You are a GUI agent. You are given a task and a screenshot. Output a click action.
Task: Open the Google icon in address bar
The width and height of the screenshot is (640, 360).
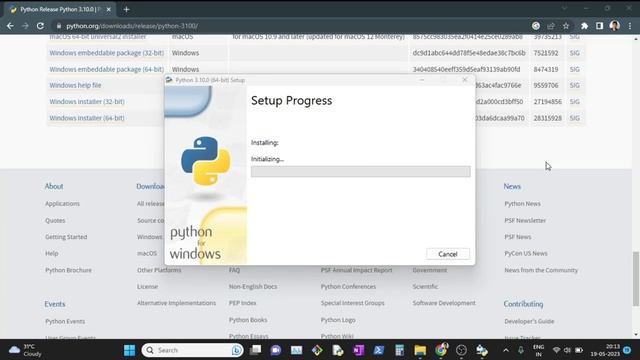coord(536,26)
